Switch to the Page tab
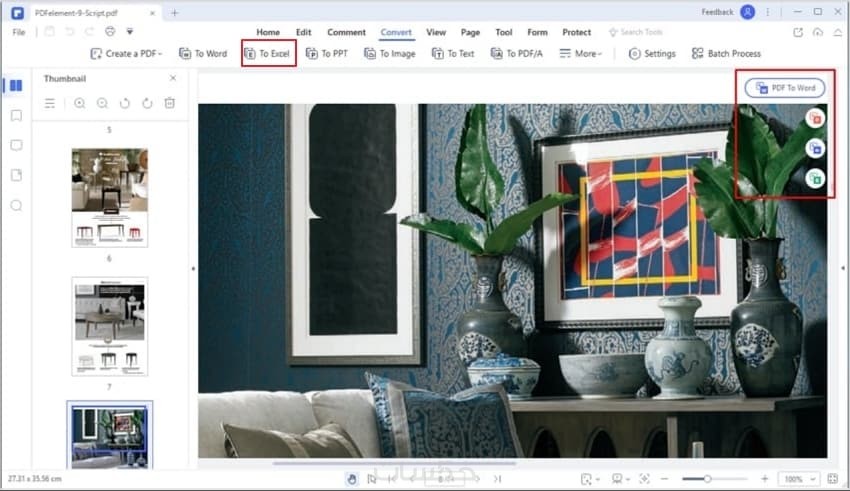 point(470,32)
